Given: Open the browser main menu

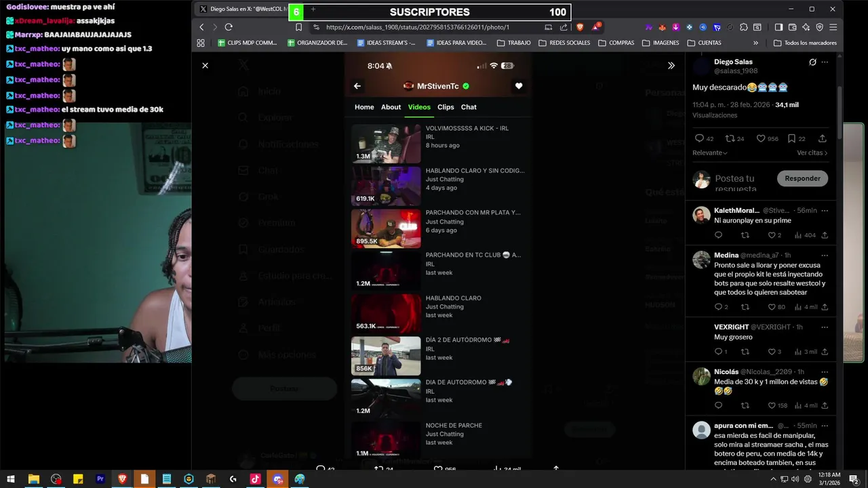Looking at the screenshot, I should 833,27.
